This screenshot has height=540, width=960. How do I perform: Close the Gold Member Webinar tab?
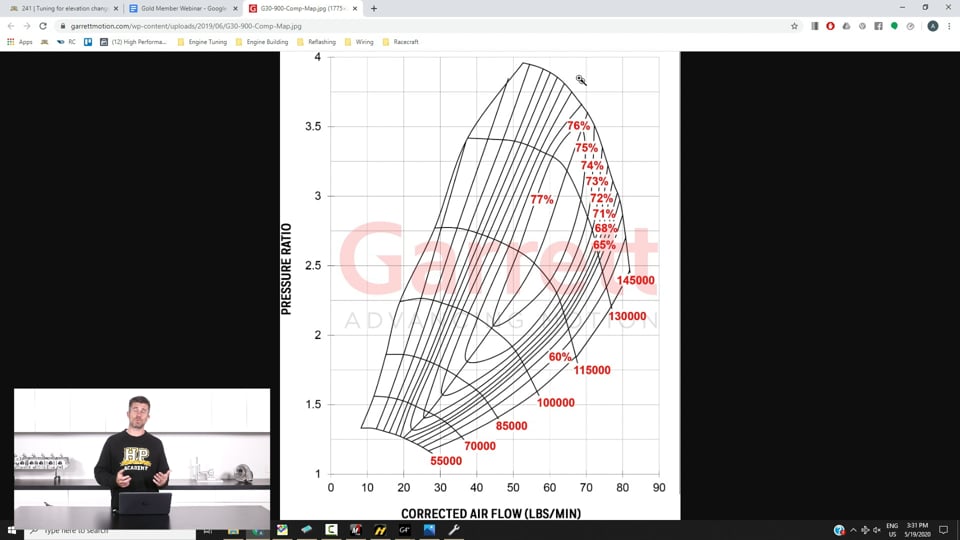click(235, 9)
